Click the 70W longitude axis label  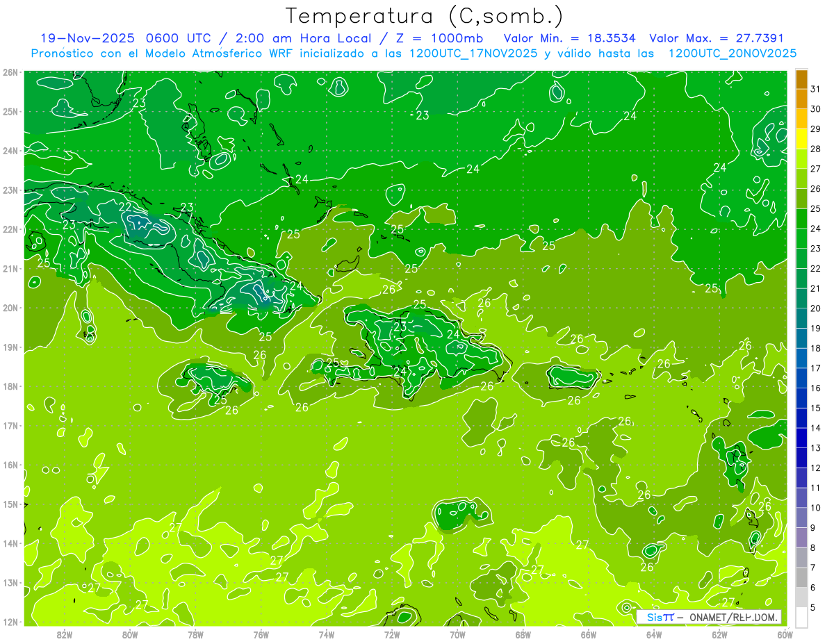pos(457,634)
